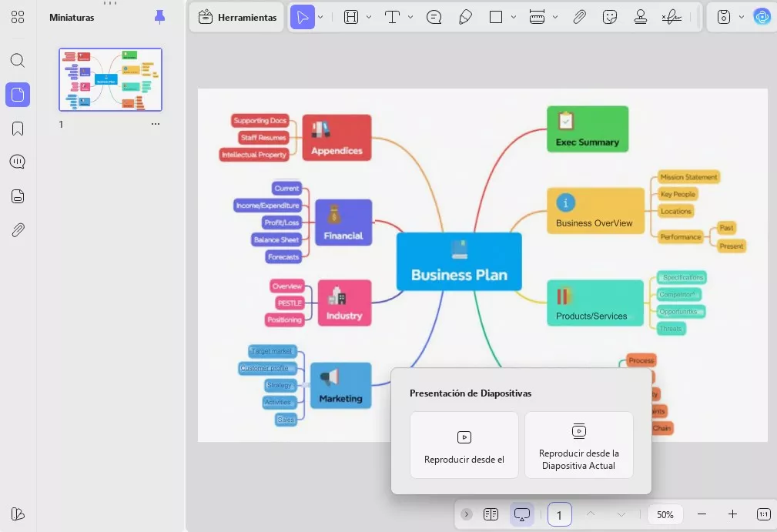
Task: Click the Industry node
Action: [344, 303]
